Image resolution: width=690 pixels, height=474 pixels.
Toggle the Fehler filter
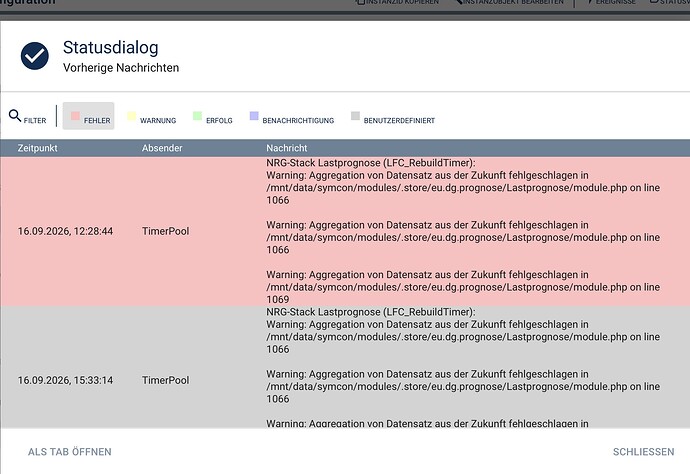point(88,116)
